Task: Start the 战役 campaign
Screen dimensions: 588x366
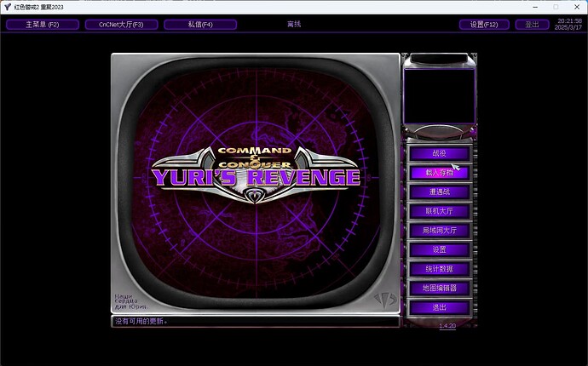Action: tap(439, 153)
